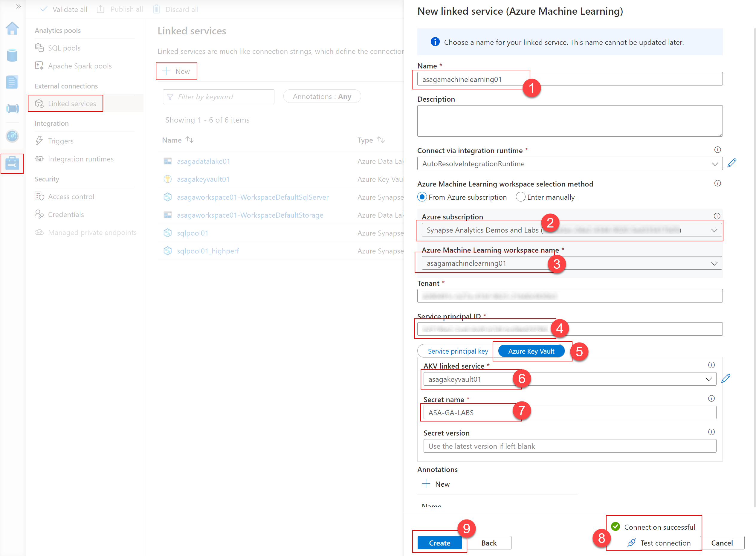Click the asagakeyvault01 key vault icon
This screenshot has width=756, height=556.
coord(168,179)
